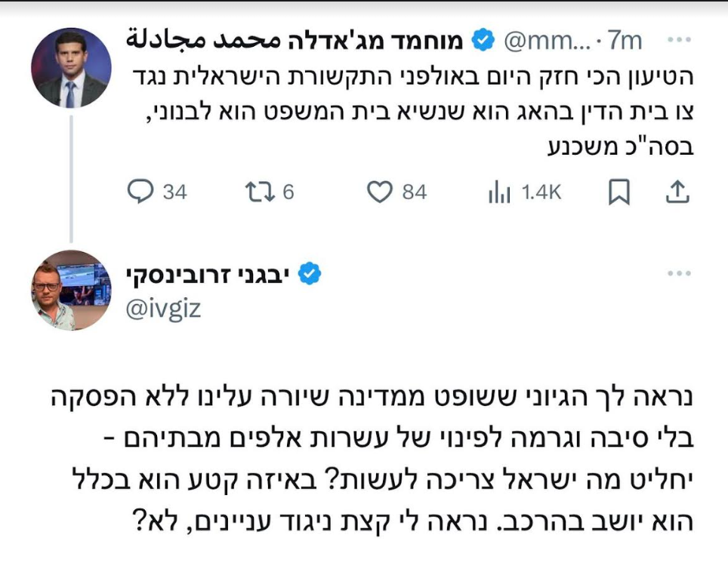Image resolution: width=728 pixels, height=572 pixels.
Task: Share the first tweet via share icon
Action: [677, 192]
